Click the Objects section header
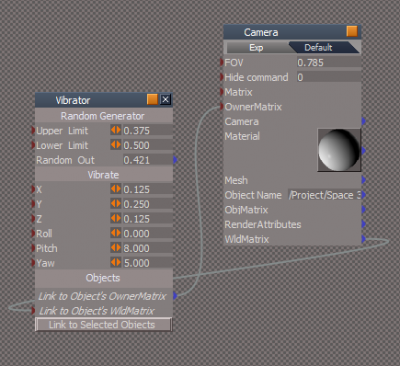The image size is (400, 366). 104,278
